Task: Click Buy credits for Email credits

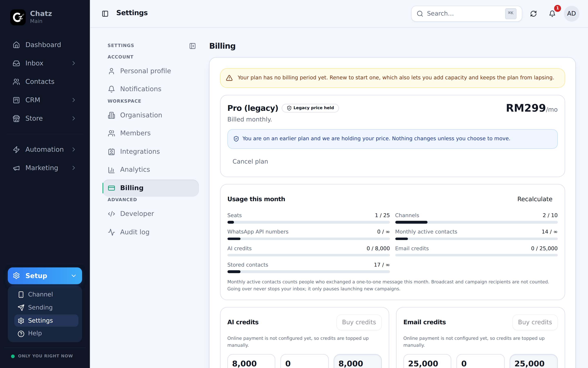Action: (535, 322)
